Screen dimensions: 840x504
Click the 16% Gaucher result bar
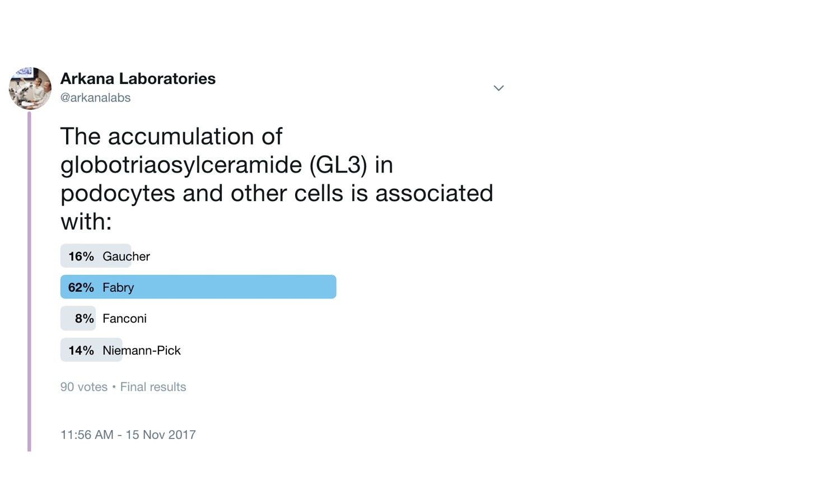[96, 256]
